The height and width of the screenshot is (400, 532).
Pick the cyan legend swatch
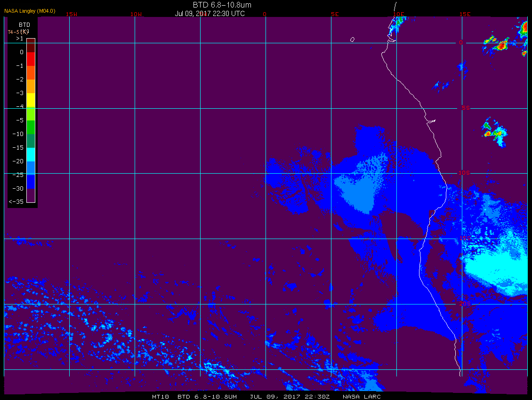[31, 154]
